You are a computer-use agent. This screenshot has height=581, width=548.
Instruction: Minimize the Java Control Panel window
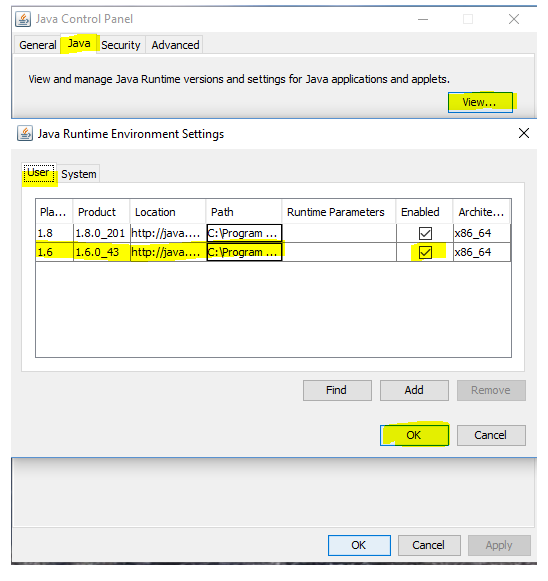coord(423,19)
